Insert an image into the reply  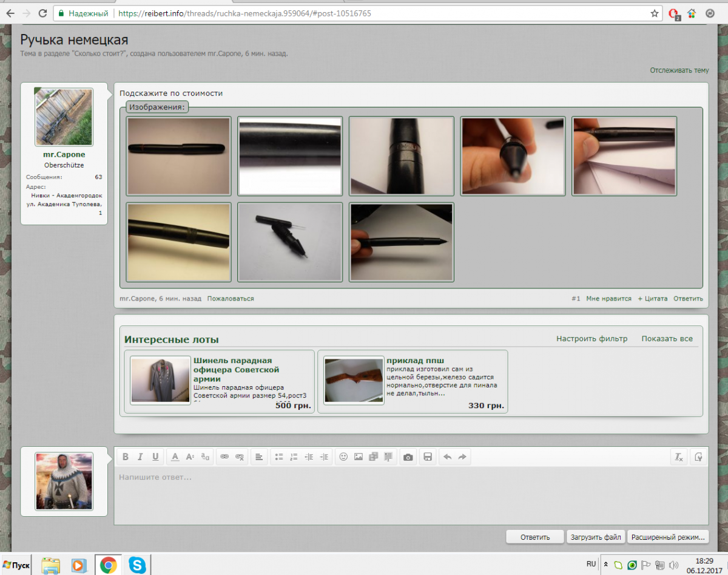[359, 457]
